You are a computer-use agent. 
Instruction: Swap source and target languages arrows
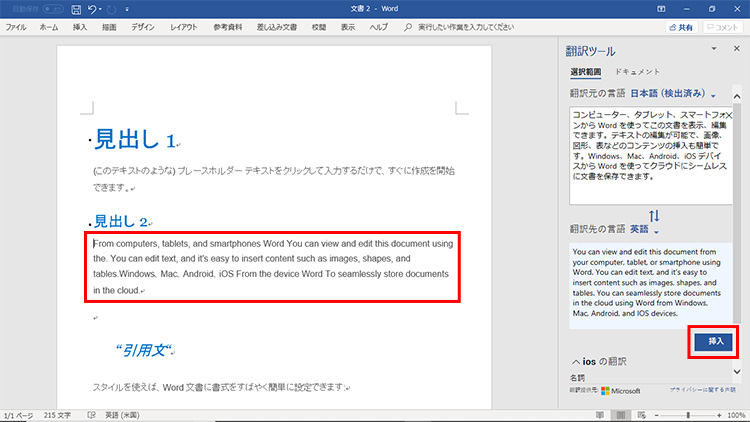click(654, 216)
